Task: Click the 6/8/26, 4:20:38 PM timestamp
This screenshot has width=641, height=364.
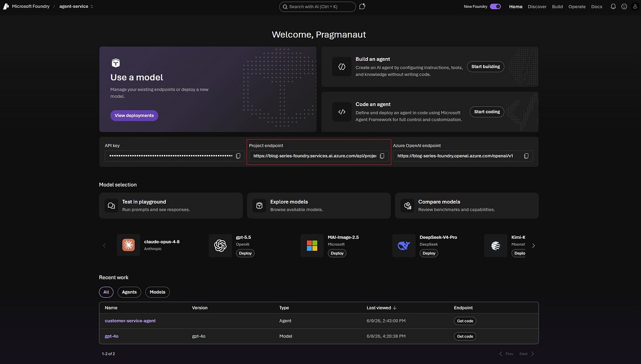Action: coord(386,336)
